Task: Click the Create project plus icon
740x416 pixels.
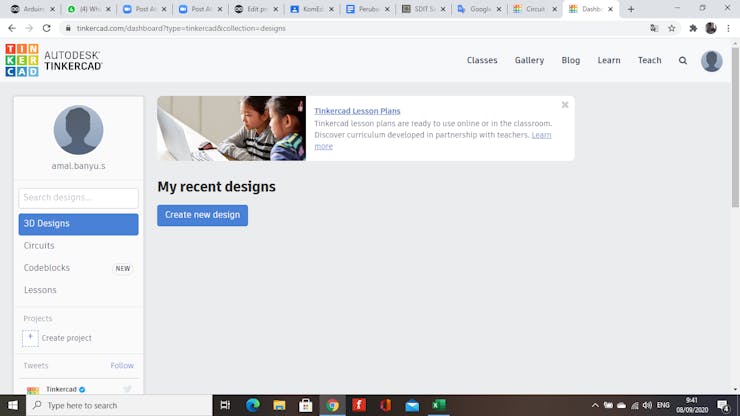Action: click(x=30, y=338)
